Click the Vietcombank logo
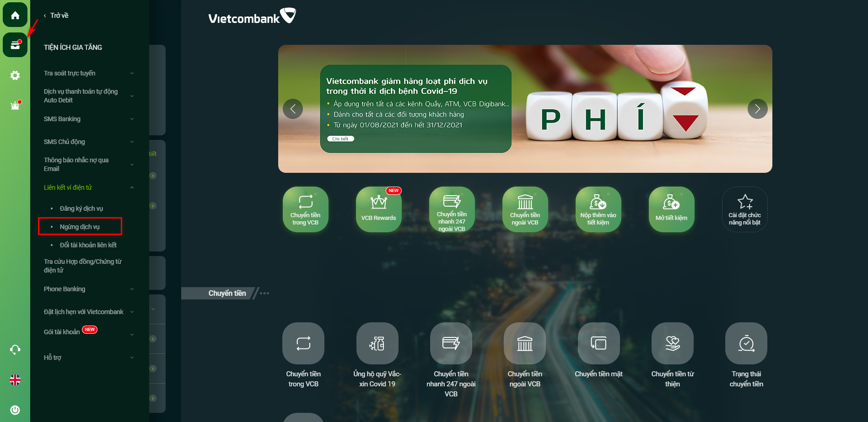The height and width of the screenshot is (422, 868). point(252,16)
